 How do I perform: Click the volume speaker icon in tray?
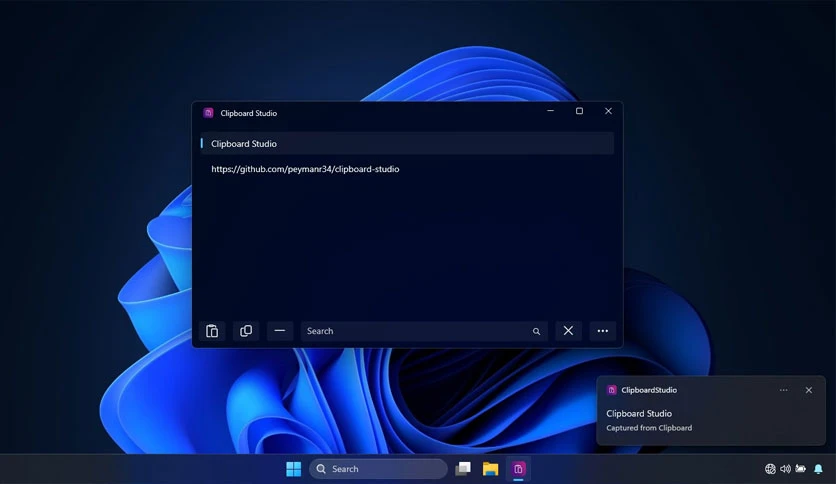[785, 469]
